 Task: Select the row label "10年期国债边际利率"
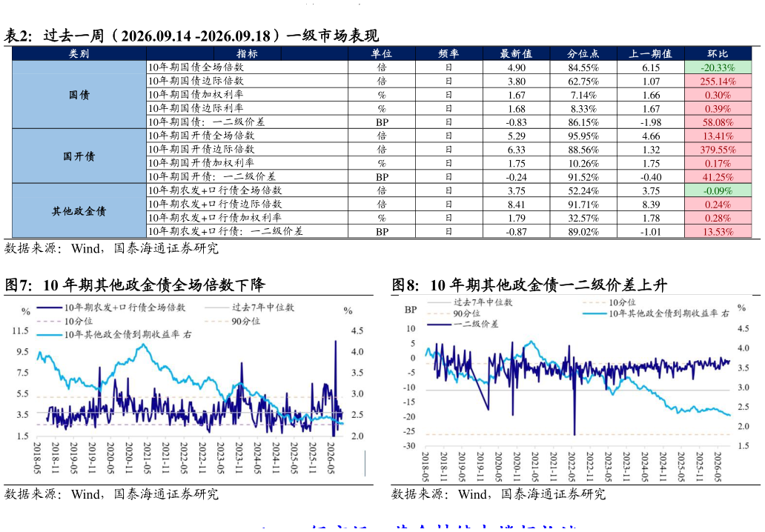click(x=196, y=108)
